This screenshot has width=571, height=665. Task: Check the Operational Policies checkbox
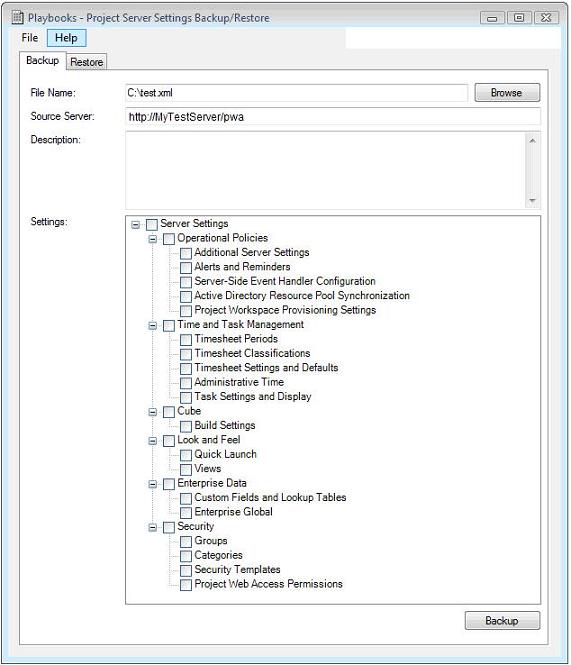tap(169, 239)
